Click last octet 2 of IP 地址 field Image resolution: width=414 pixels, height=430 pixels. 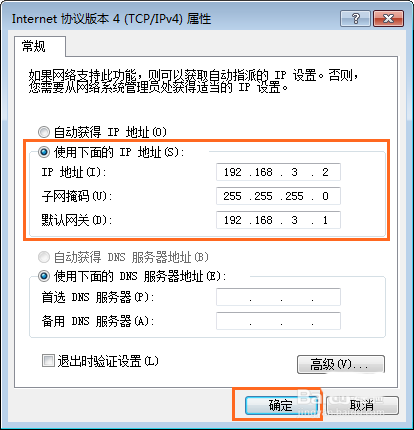(x=325, y=172)
